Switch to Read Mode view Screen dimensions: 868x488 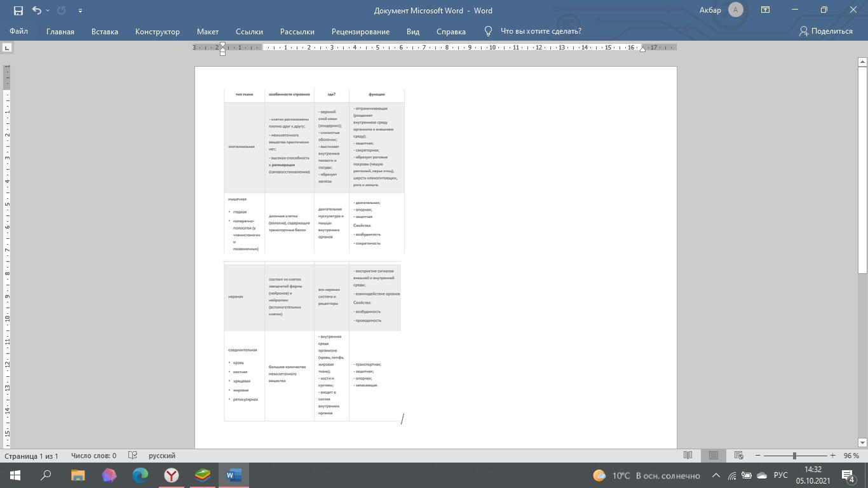[688, 456]
